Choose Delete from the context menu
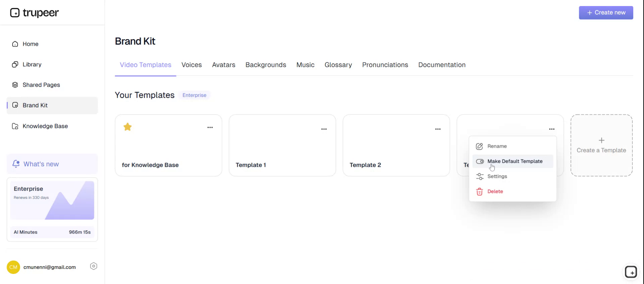The width and height of the screenshot is (644, 284). click(513, 191)
